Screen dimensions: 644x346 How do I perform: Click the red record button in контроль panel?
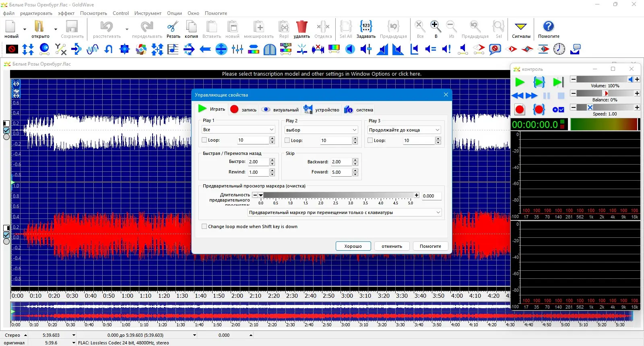coord(520,109)
